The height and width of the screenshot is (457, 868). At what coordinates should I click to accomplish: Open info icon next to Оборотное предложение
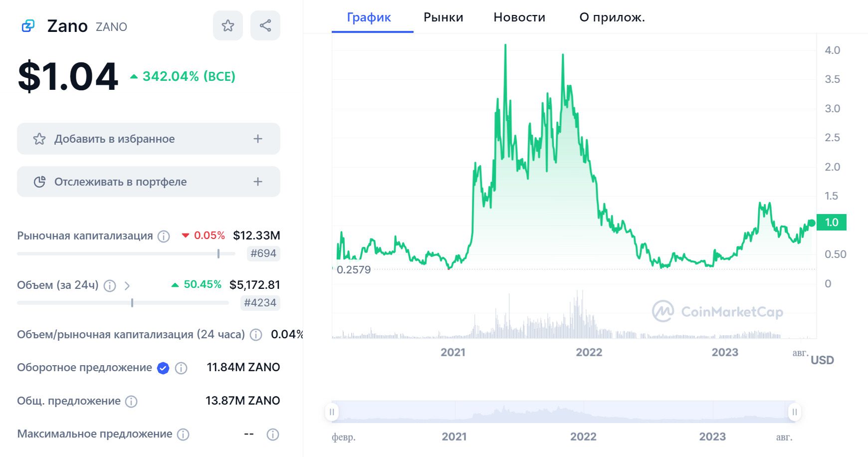[182, 368]
